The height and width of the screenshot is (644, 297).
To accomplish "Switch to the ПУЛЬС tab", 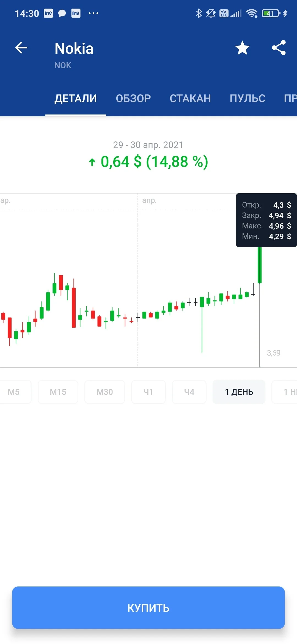I will click(x=248, y=99).
